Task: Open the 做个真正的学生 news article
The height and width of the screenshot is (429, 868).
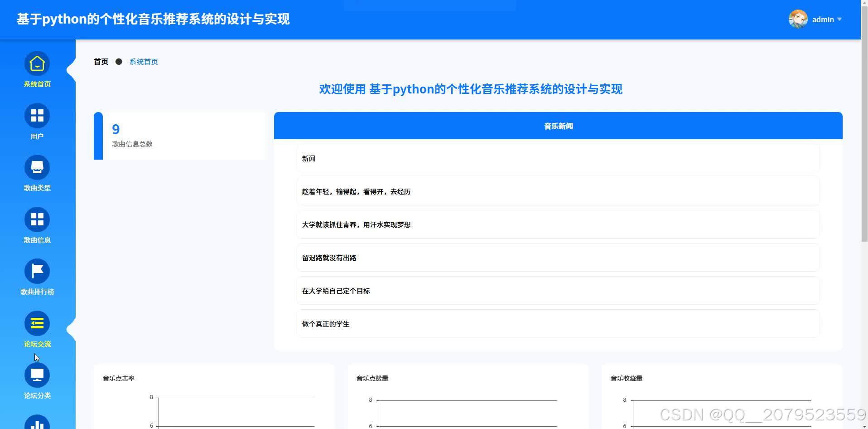Action: (x=557, y=323)
